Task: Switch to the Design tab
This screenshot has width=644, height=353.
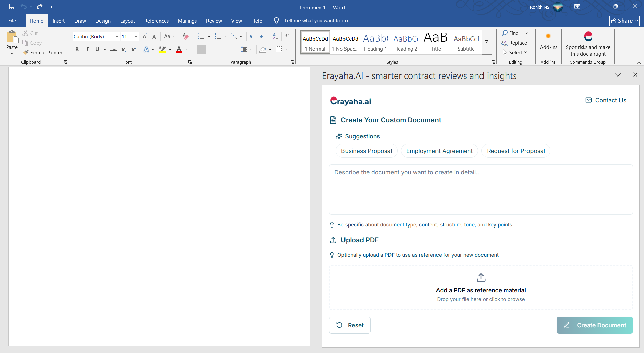Action: (103, 21)
